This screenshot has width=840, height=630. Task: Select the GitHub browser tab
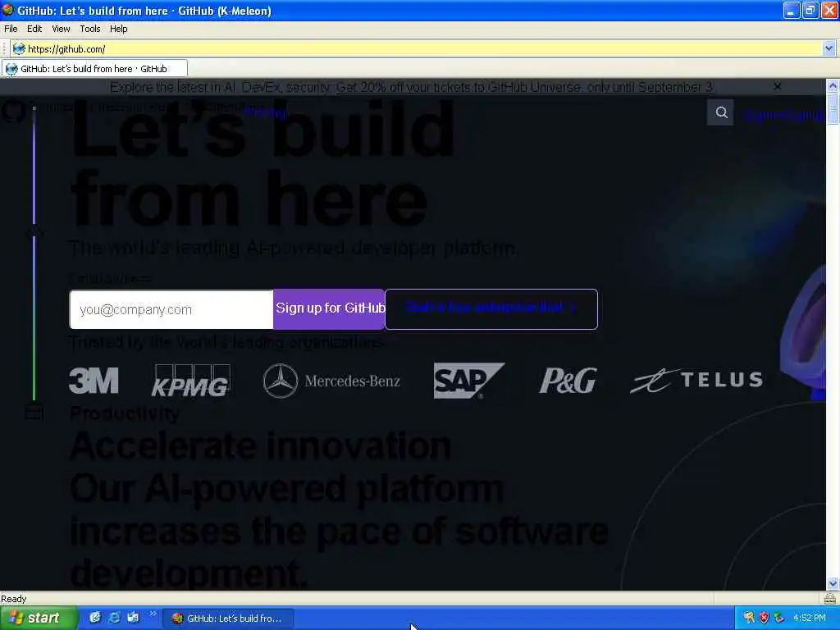(94, 69)
